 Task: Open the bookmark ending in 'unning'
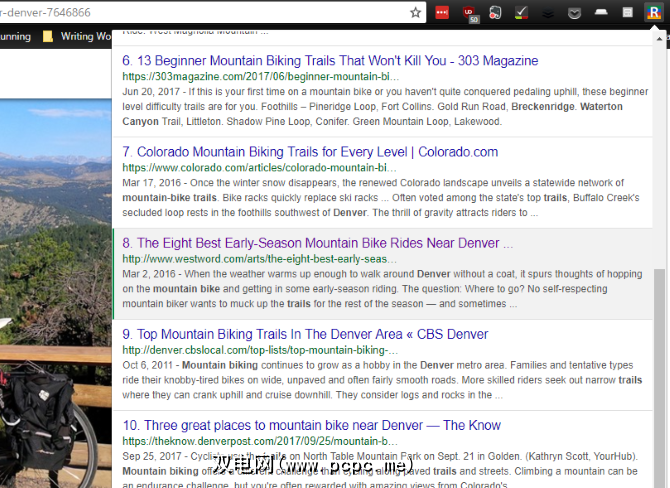pyautogui.click(x=15, y=37)
